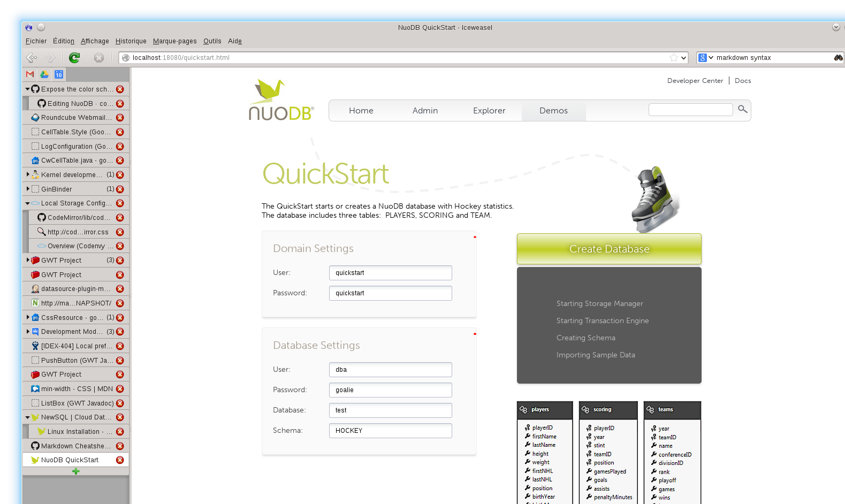Open the Marque-pages menu

174,41
